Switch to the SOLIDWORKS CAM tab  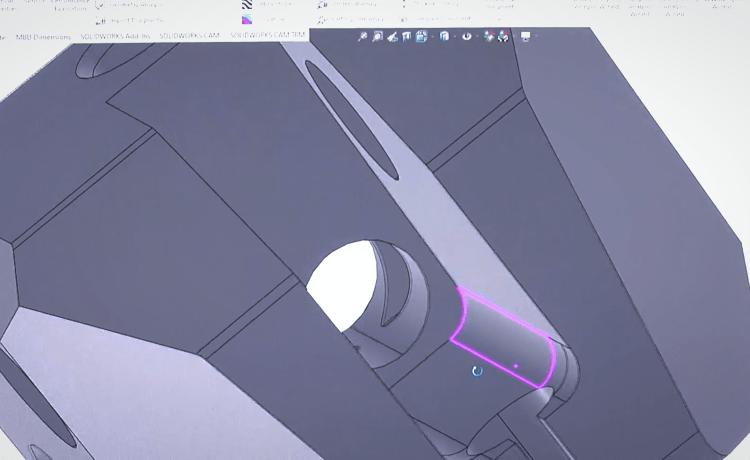[x=189, y=36]
